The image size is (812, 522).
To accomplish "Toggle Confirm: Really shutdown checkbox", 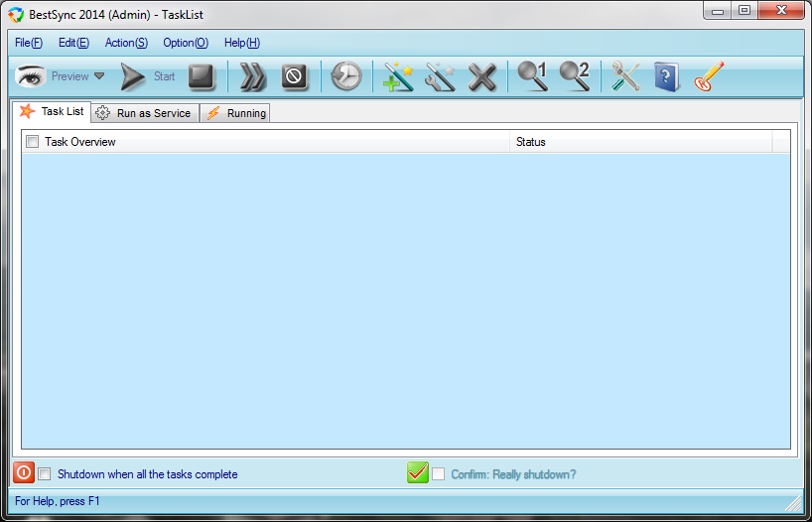I will [438, 473].
